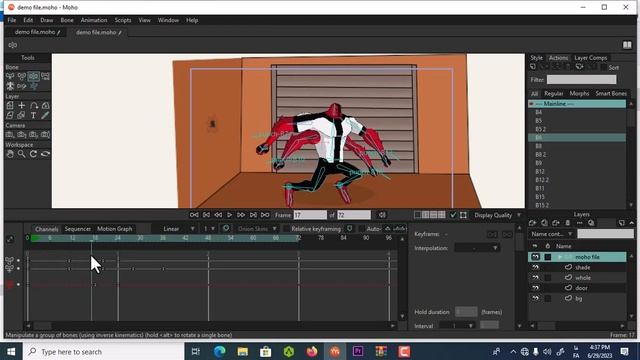The image size is (640, 360).
Task: Hide the whole layer
Action: coord(536,278)
